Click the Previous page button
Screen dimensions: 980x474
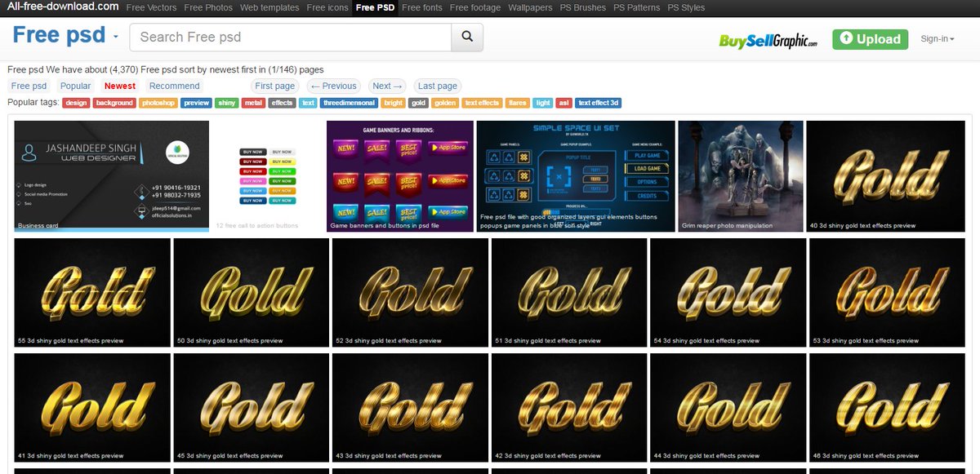point(334,86)
